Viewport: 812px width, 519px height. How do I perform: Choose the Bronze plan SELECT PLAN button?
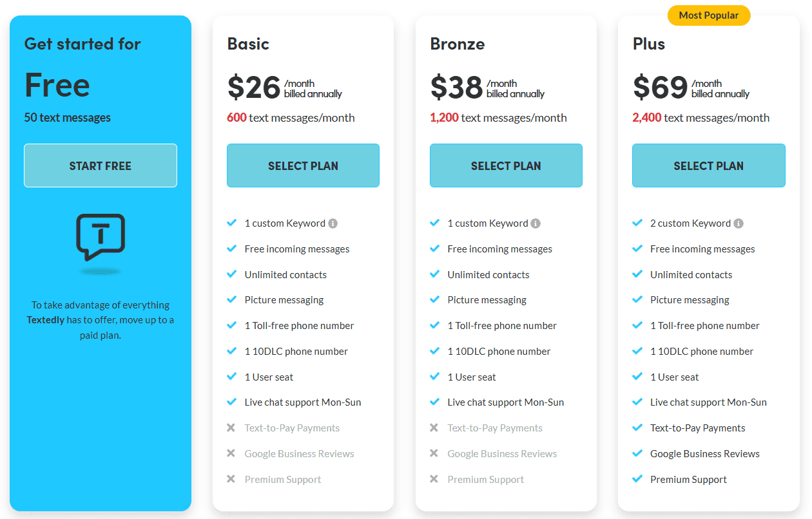pos(506,165)
